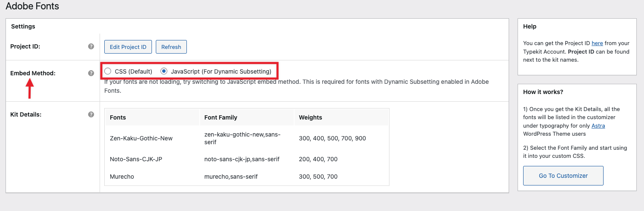This screenshot has height=211, width=644.
Task: Click the murecho,sans-serif family cell
Action: click(x=231, y=176)
